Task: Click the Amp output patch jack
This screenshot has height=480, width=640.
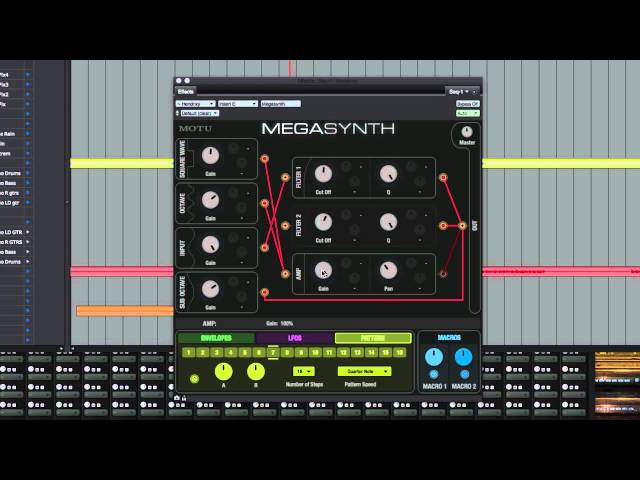Action: [443, 274]
